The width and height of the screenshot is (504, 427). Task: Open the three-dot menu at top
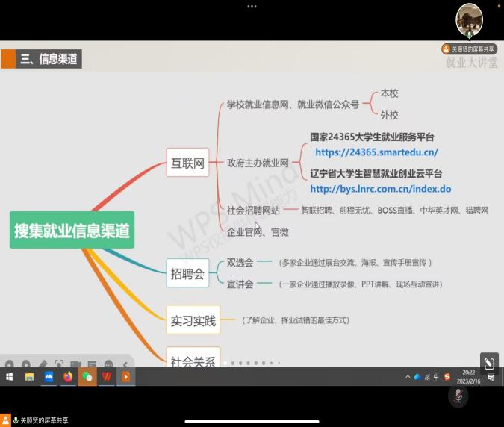252,6
